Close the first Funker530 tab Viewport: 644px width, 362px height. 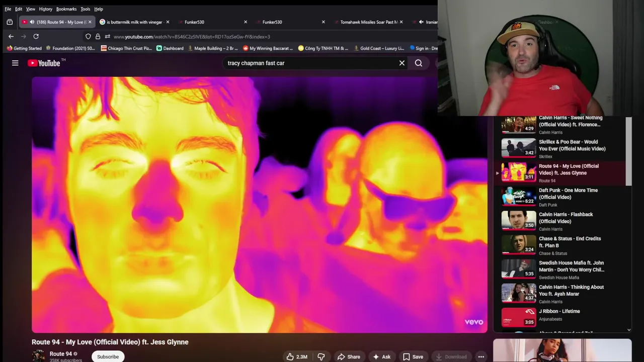click(246, 22)
